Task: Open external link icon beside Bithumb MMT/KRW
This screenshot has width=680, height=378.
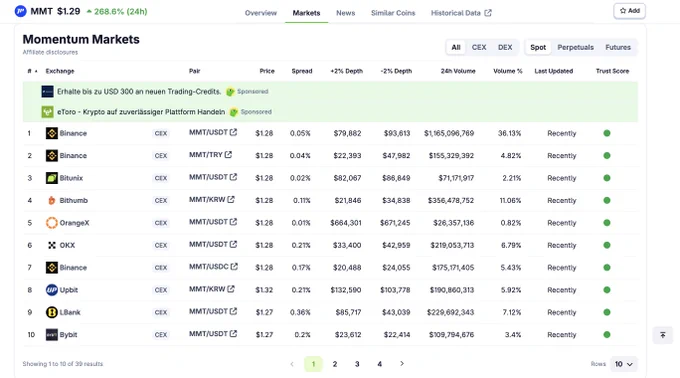Action: click(231, 199)
